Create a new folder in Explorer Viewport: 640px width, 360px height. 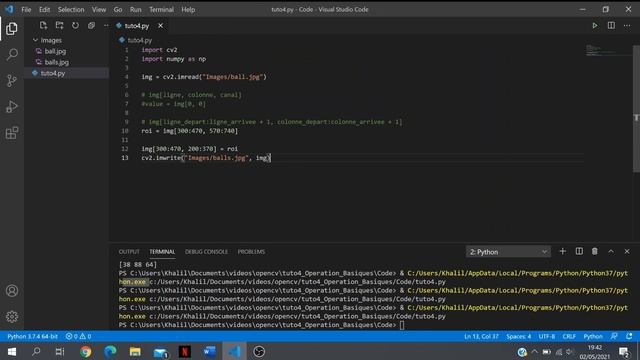click(x=60, y=25)
